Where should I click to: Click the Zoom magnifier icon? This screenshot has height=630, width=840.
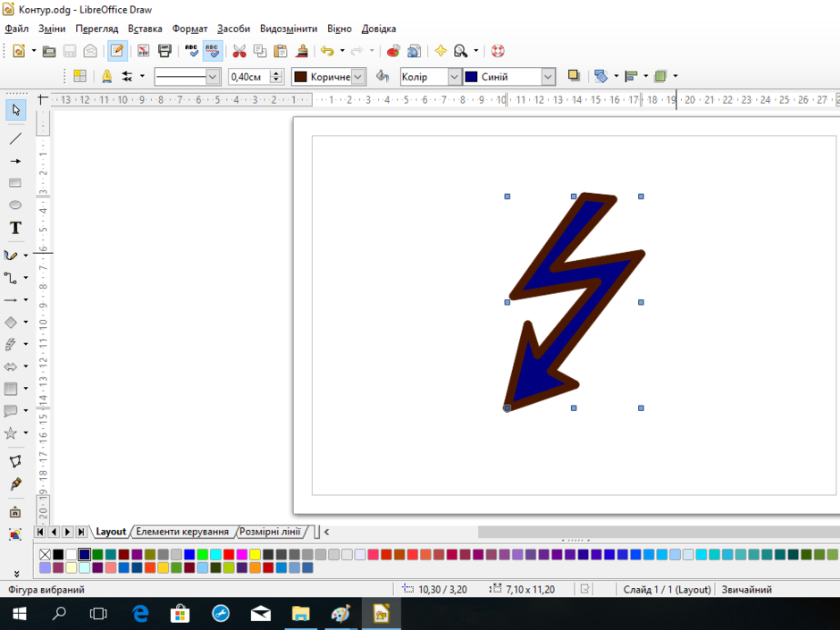pyautogui.click(x=460, y=51)
